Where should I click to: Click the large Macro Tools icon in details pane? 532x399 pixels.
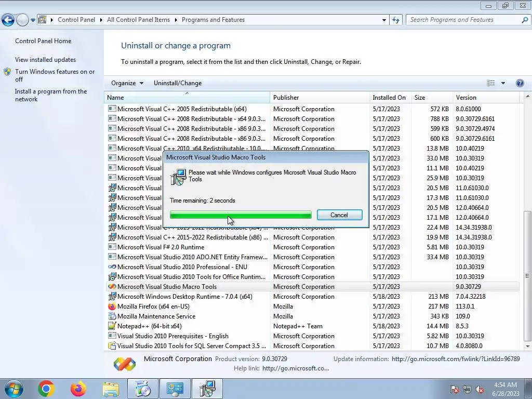(x=125, y=364)
